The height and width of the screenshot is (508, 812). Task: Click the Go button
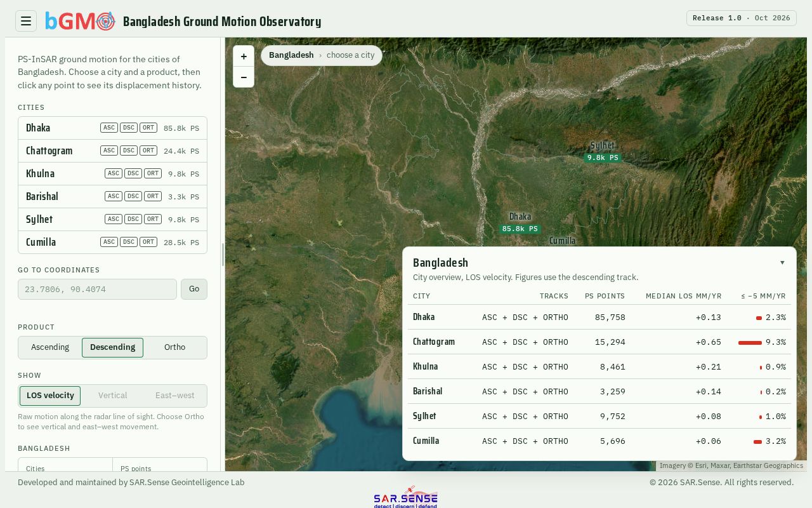[194, 289]
